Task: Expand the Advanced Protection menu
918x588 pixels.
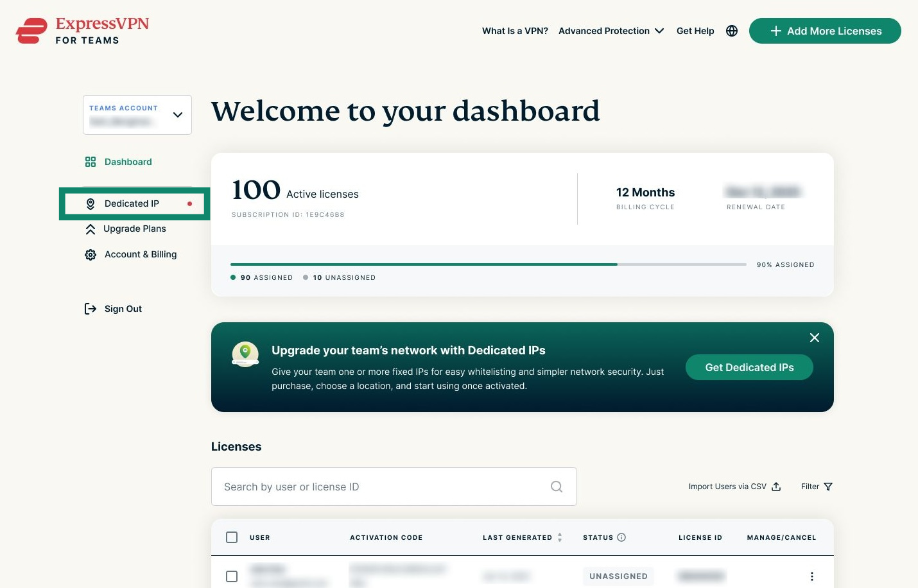Action: coord(611,31)
